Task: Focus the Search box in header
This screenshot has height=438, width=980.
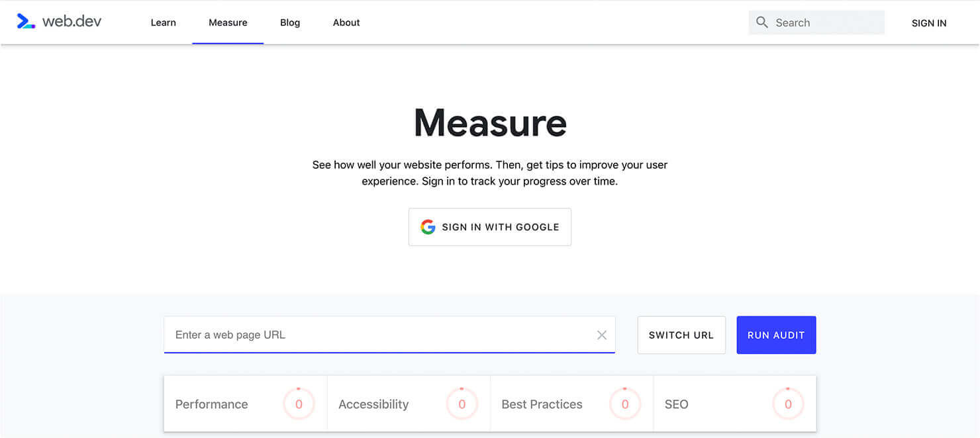Action: pos(816,22)
